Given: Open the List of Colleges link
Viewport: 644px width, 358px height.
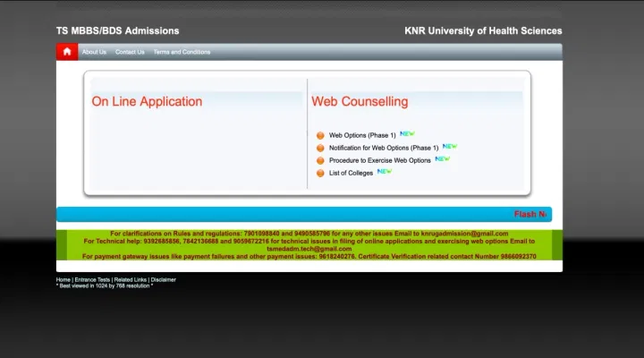Looking at the screenshot, I should 351,173.
